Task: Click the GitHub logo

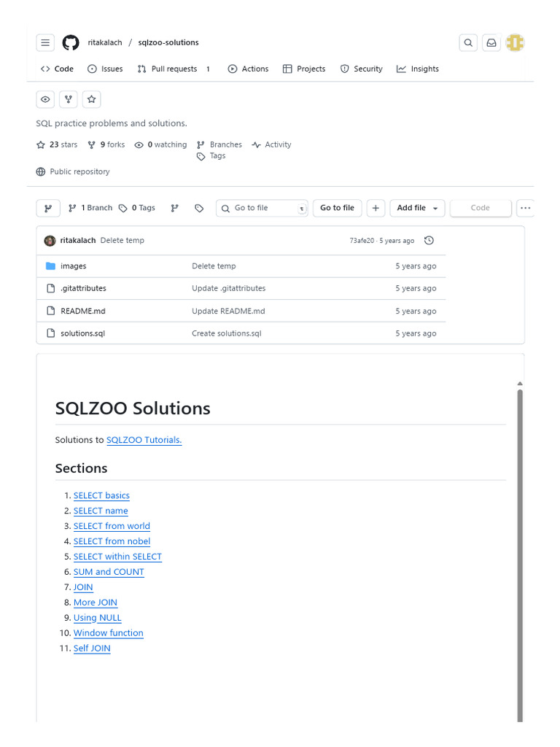Action: pyautogui.click(x=70, y=43)
